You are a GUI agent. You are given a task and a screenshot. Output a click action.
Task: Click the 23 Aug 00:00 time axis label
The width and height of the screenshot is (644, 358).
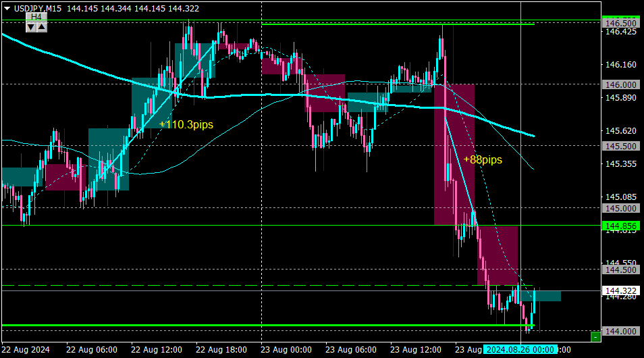pyautogui.click(x=286, y=350)
